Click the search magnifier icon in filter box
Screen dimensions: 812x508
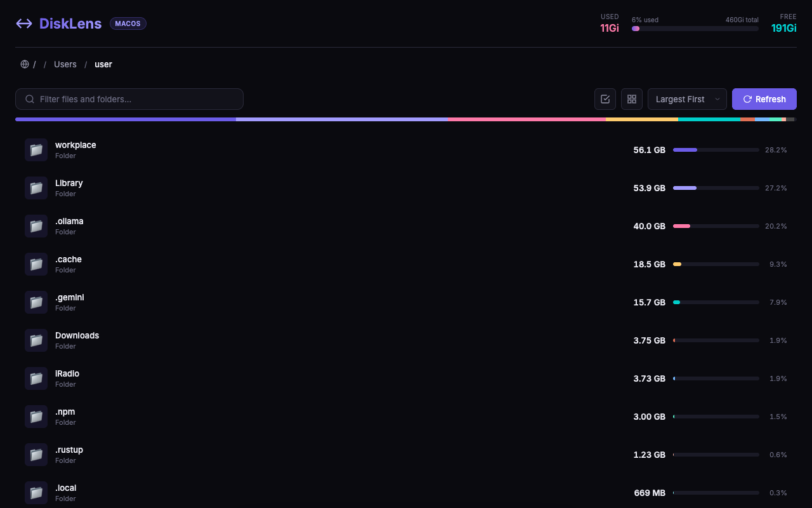(x=30, y=99)
